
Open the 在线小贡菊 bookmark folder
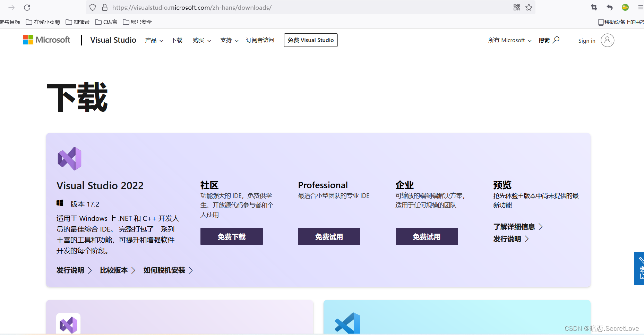(43, 22)
